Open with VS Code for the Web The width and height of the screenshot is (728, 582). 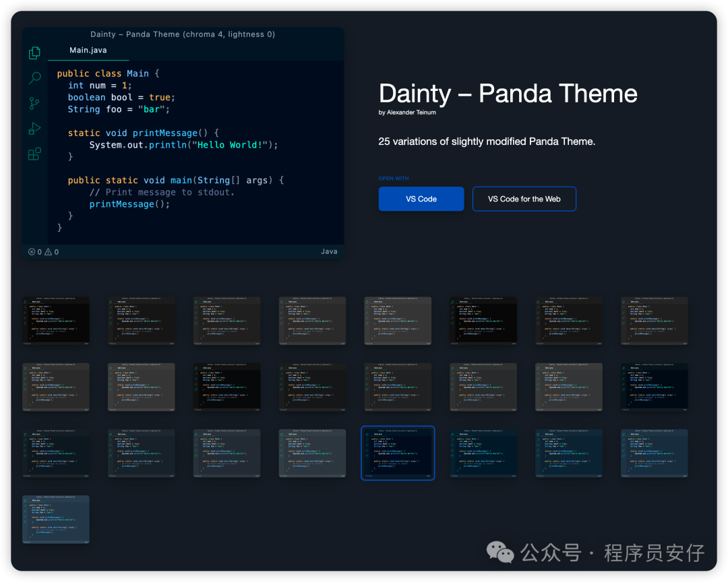point(524,199)
